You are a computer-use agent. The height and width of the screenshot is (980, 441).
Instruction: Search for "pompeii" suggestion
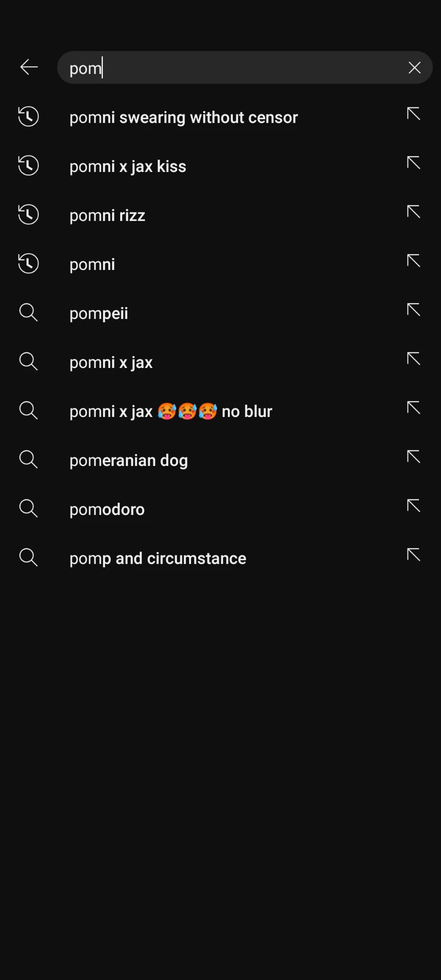(x=99, y=314)
